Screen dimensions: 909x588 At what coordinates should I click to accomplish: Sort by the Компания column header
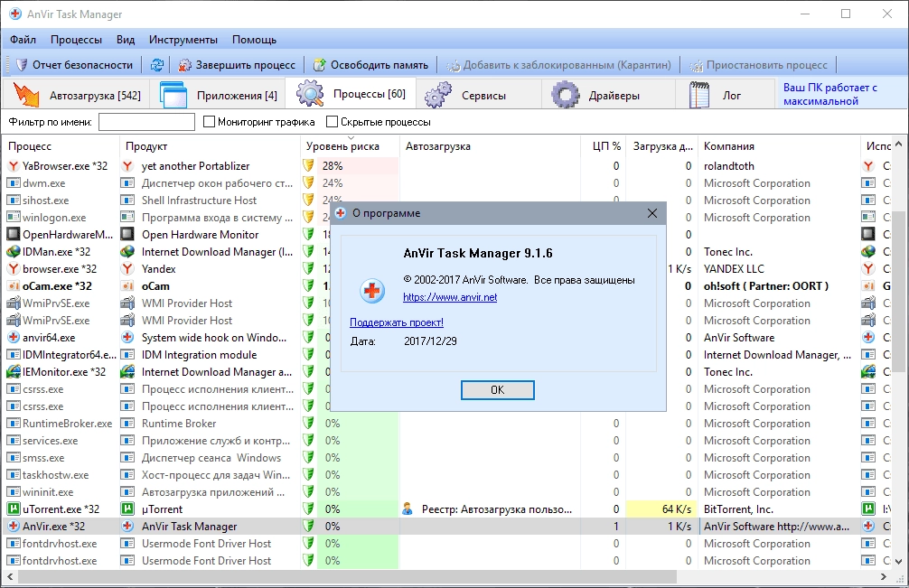(x=779, y=146)
